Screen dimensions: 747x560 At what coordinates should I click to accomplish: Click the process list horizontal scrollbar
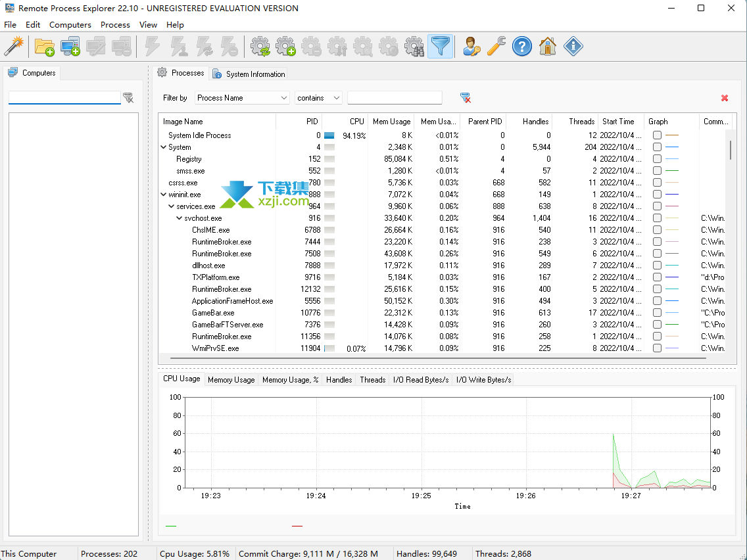(437, 358)
